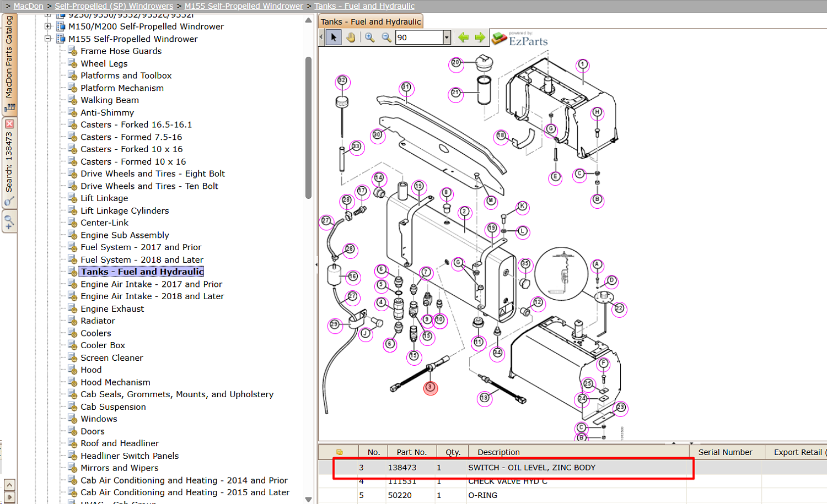Click the Wheel Legs page icon

pyautogui.click(x=72, y=63)
